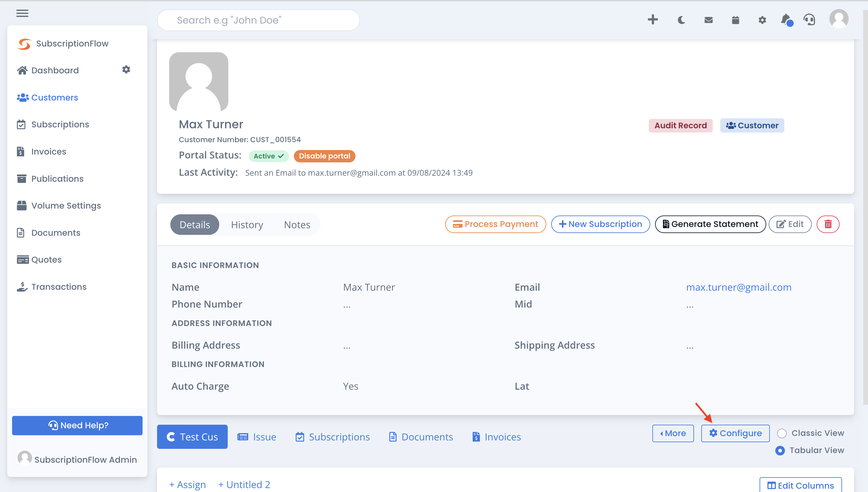868x492 pixels.
Task: Delete customer using the red trash icon
Action: pyautogui.click(x=828, y=224)
